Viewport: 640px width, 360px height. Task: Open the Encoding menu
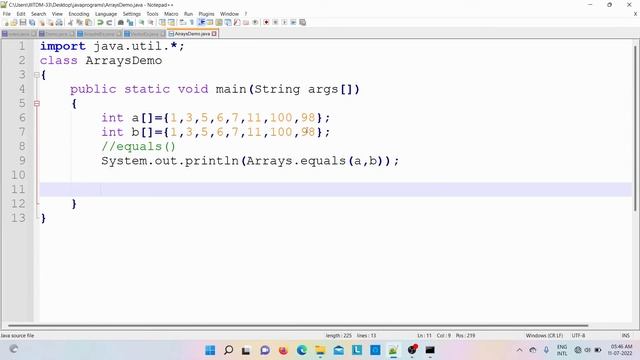(x=78, y=14)
